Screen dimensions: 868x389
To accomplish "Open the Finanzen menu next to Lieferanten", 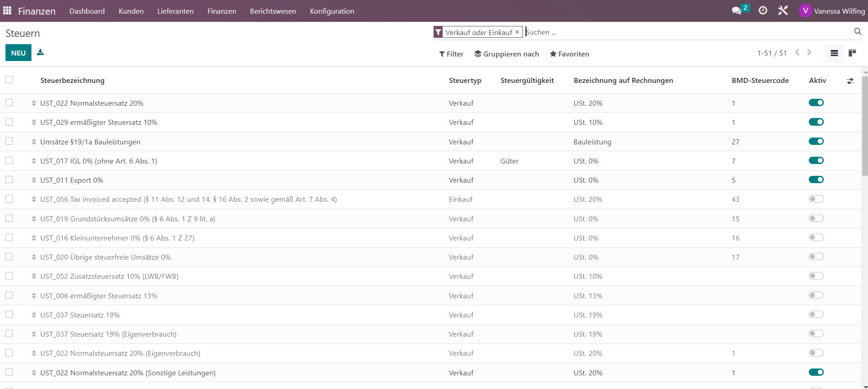I will (222, 11).
